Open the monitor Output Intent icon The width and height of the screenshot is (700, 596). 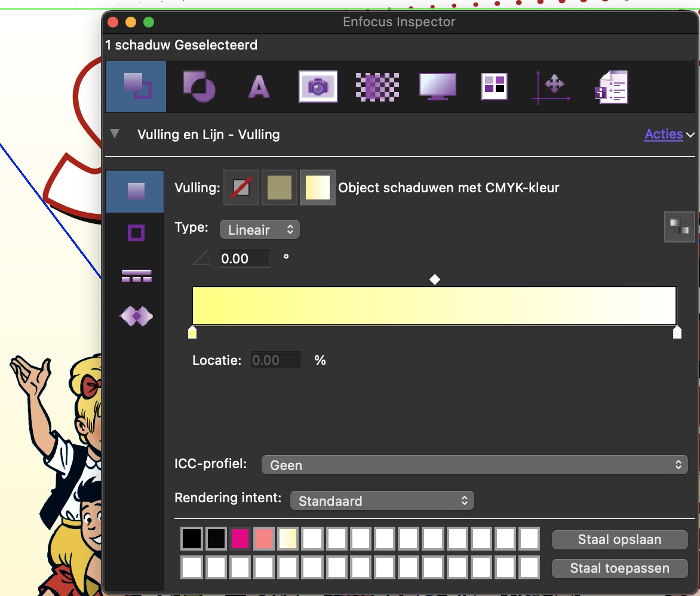point(437,87)
